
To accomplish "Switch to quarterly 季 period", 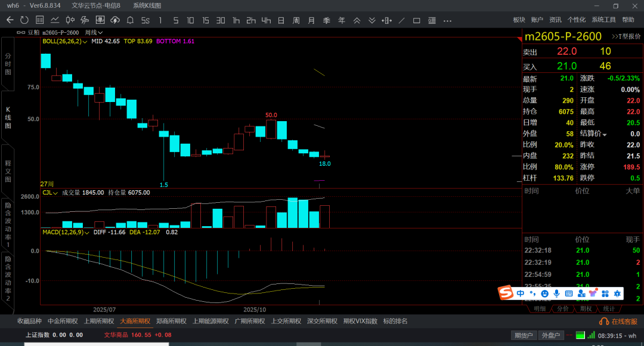I will [x=327, y=20].
